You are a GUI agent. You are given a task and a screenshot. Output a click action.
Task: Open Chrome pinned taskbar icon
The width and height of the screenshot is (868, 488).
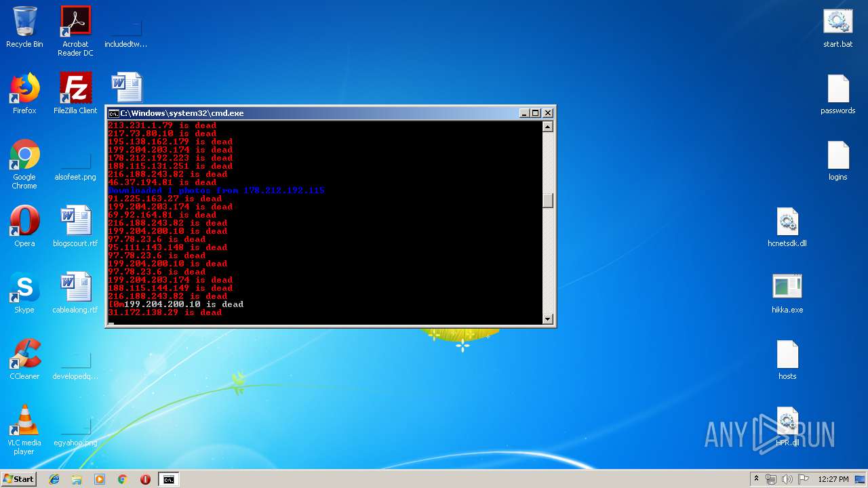coord(123,479)
